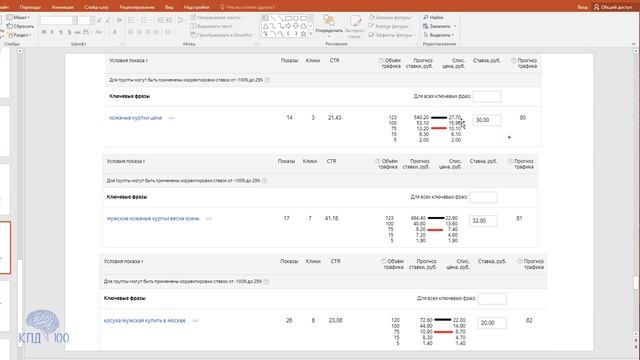Click the bid field showing 32.00
The width and height of the screenshot is (640, 360).
pos(483,221)
